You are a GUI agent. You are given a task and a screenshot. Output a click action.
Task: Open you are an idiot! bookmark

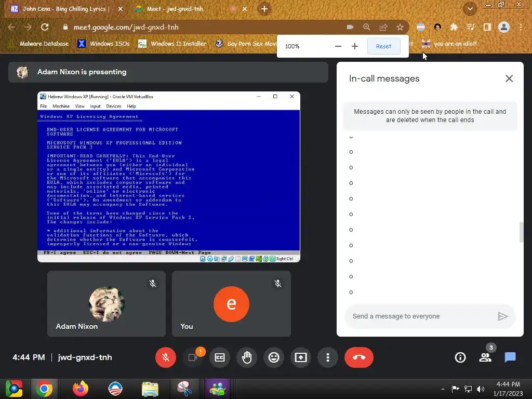[x=449, y=44]
